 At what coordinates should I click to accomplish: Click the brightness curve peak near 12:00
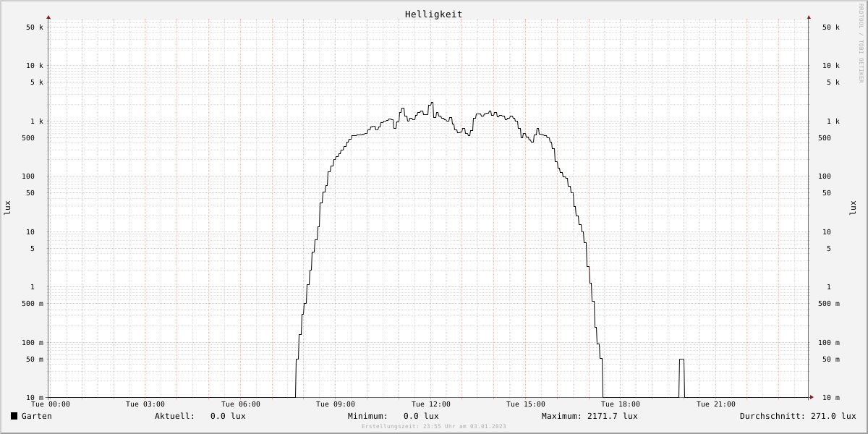coord(431,103)
